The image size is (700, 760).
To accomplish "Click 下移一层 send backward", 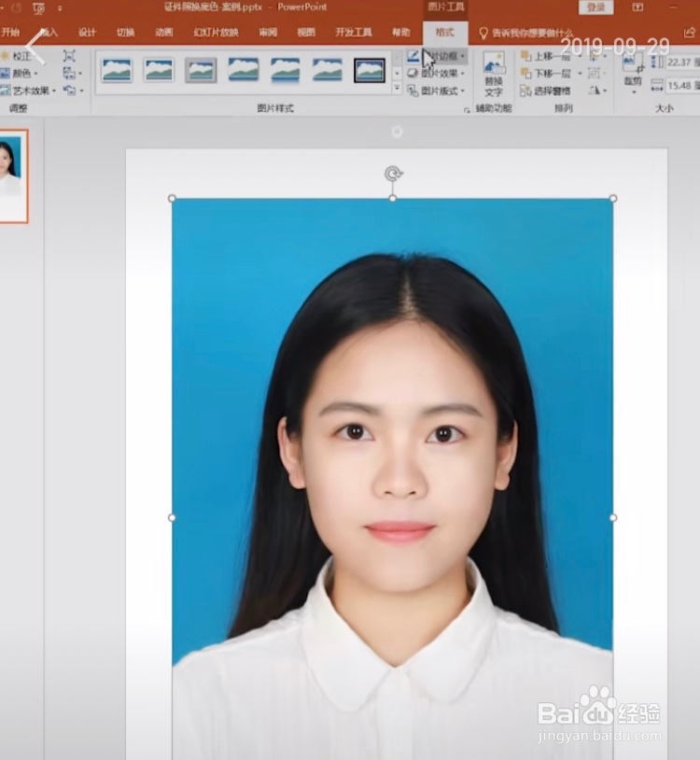I will (x=546, y=74).
